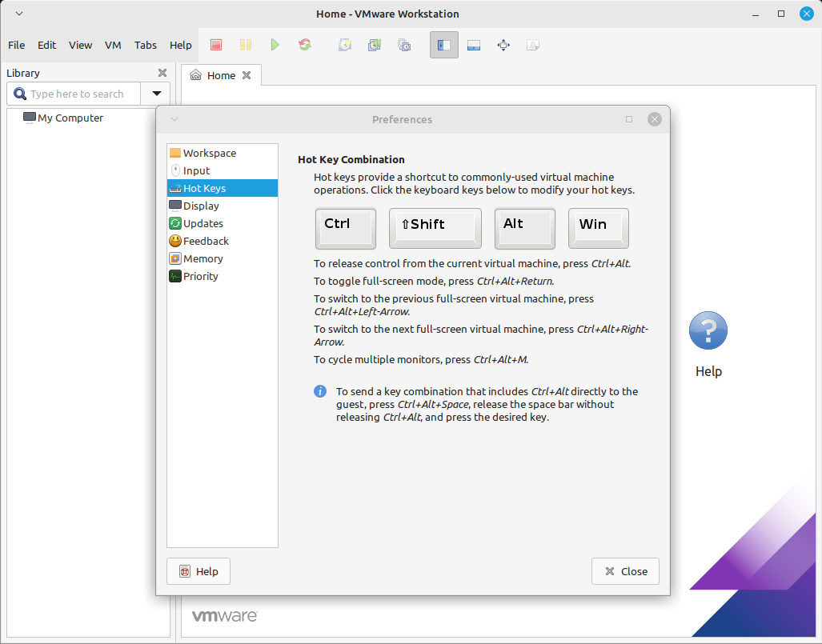Image resolution: width=822 pixels, height=644 pixels.
Task: Select My Computer in the Library
Action: (63, 118)
